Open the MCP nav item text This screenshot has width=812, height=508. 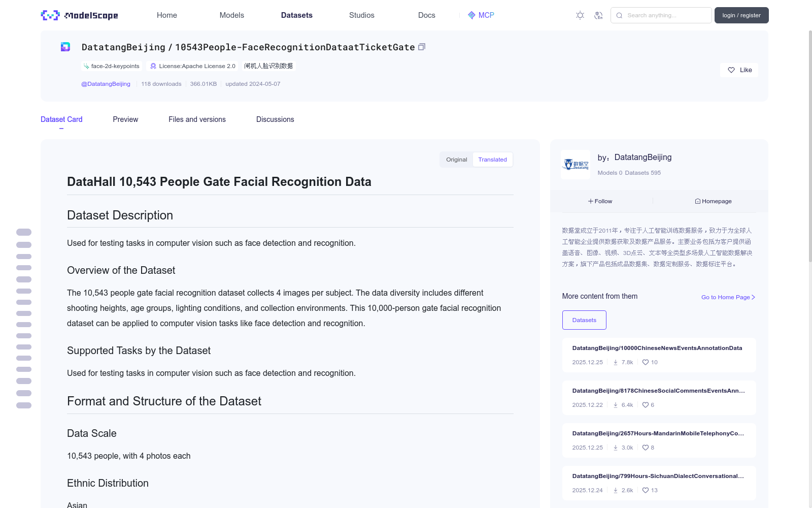click(x=486, y=15)
